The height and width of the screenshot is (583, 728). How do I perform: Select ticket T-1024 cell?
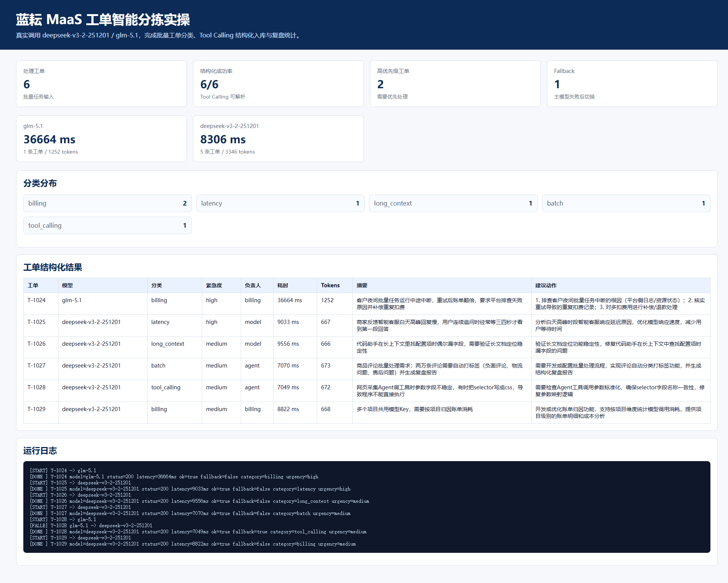click(x=41, y=304)
